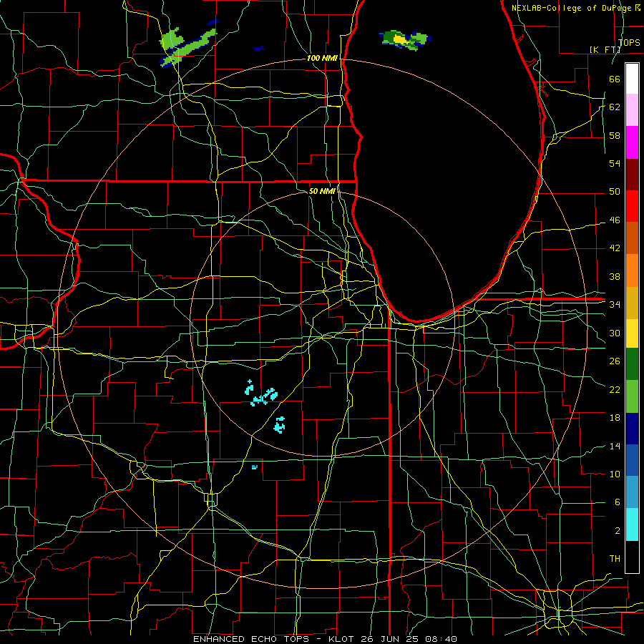Image resolution: width=644 pixels, height=644 pixels.
Task: Click the gold legend swatch
Action: click(x=632, y=303)
